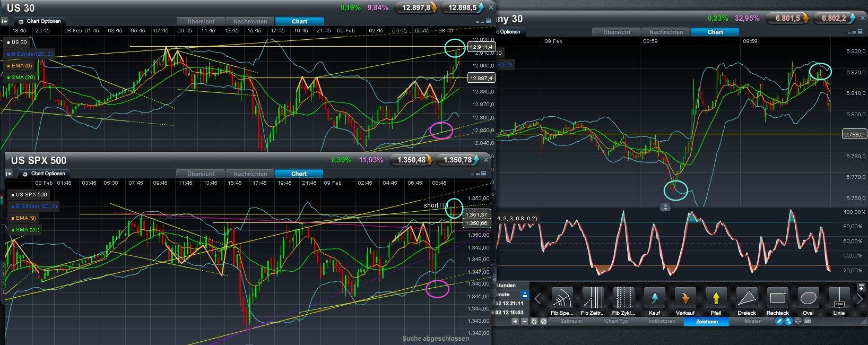Select the Fib Spe... drawing tool
The width and height of the screenshot is (868, 345).
(562, 301)
